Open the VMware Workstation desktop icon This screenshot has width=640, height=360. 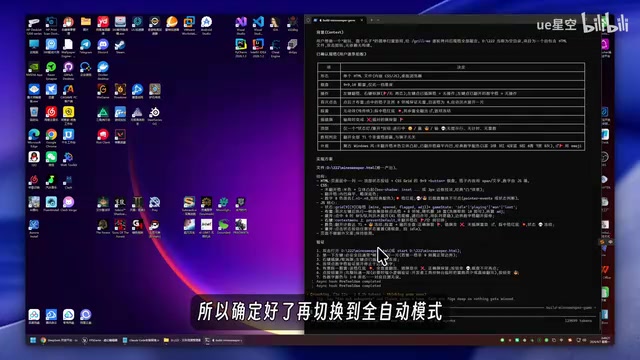click(x=189, y=25)
